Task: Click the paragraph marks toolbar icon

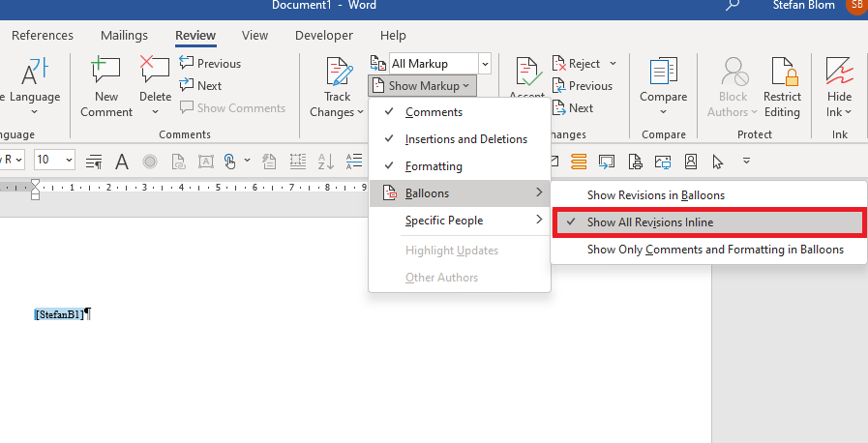Action: (x=94, y=162)
